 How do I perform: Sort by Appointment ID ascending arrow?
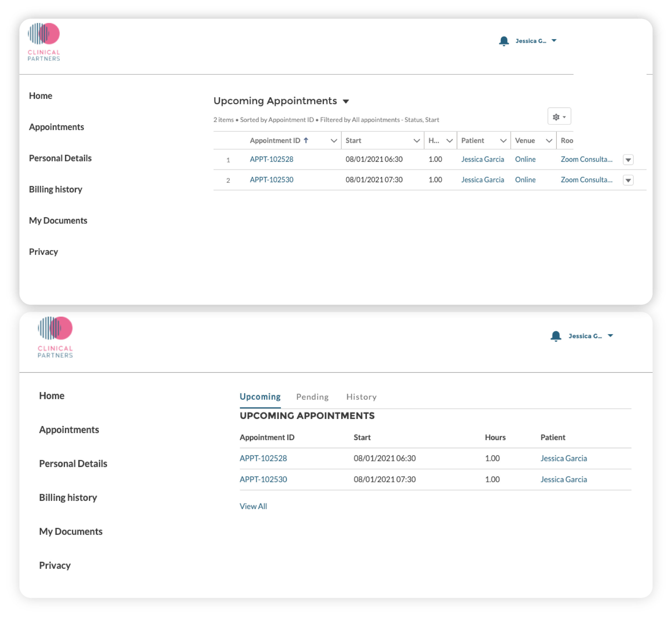tap(306, 140)
